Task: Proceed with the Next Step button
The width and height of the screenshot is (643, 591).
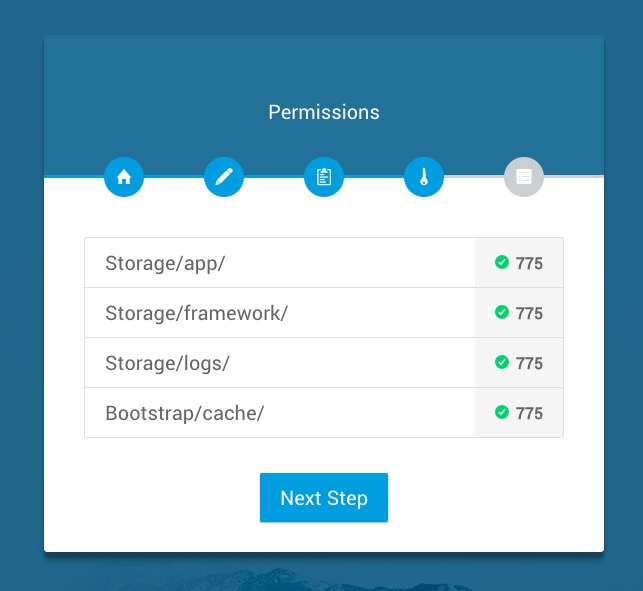Action: coord(324,498)
